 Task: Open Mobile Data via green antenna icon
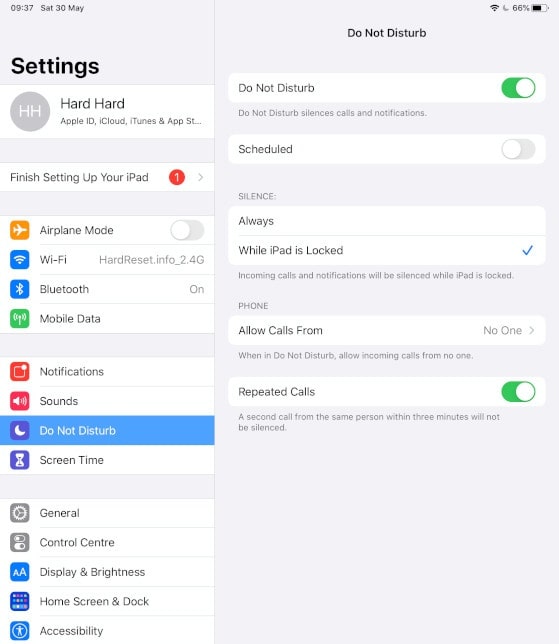[20, 319]
